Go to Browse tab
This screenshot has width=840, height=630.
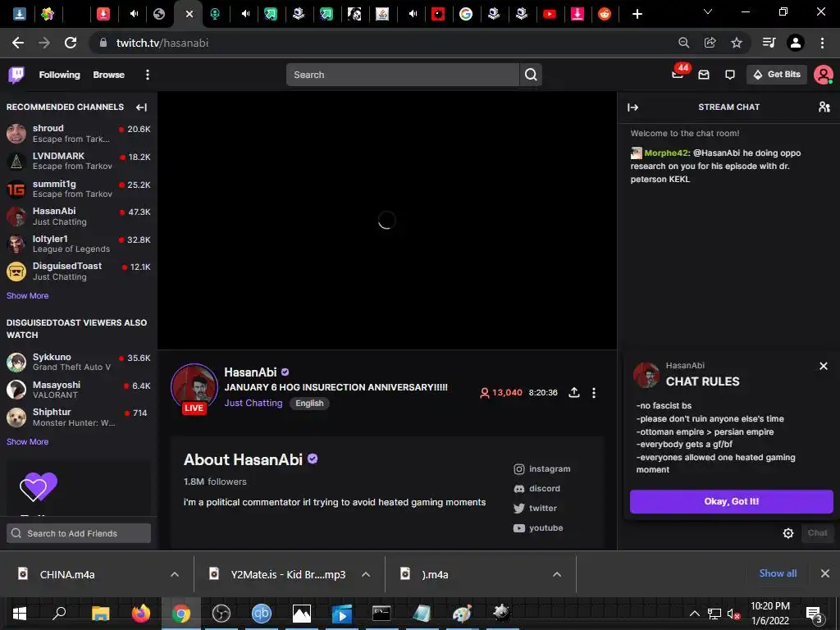pyautogui.click(x=109, y=75)
